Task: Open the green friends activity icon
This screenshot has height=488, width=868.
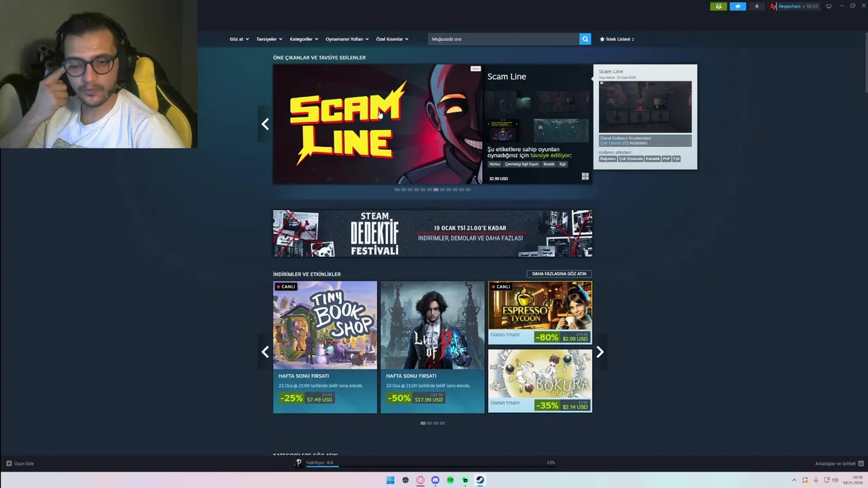Action: pos(718,6)
